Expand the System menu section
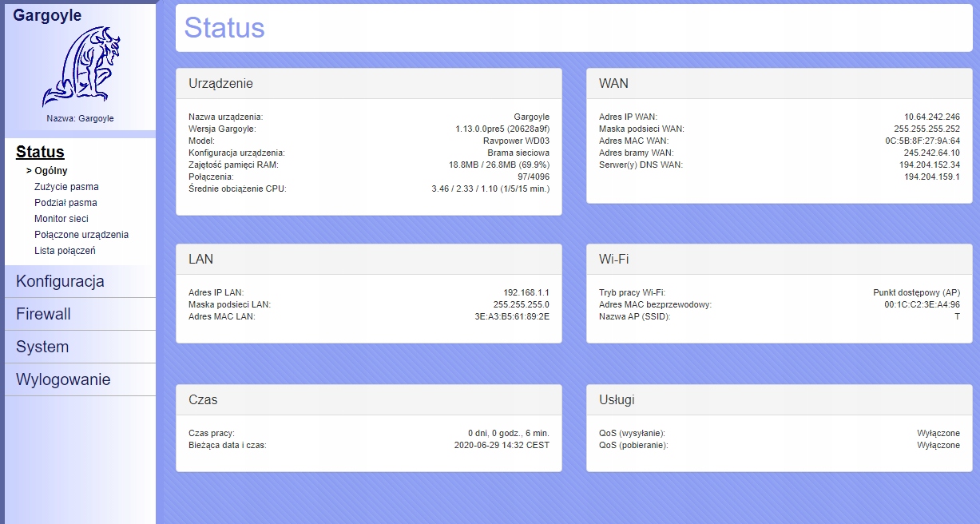980x524 pixels. click(x=42, y=347)
